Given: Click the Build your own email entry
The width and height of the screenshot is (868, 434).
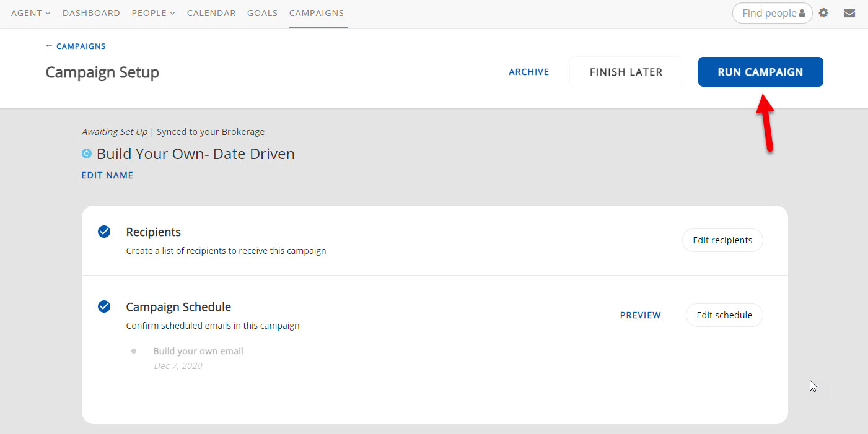Looking at the screenshot, I should (198, 351).
